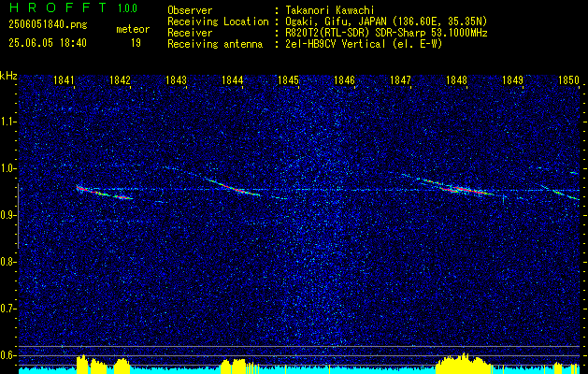Click time marker 1850
The image size is (588, 374).
click(x=568, y=79)
